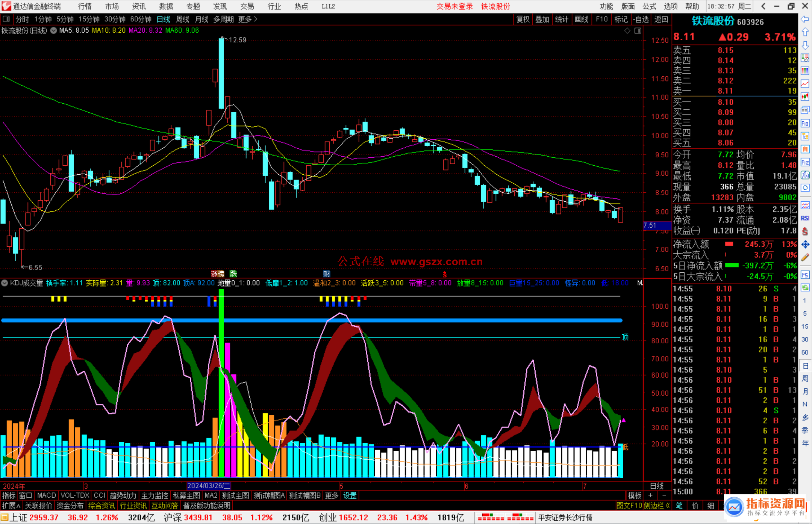Click the RSI indicator icon in sidebar
Image resolution: width=812 pixels, height=524 pixels.
(805, 218)
